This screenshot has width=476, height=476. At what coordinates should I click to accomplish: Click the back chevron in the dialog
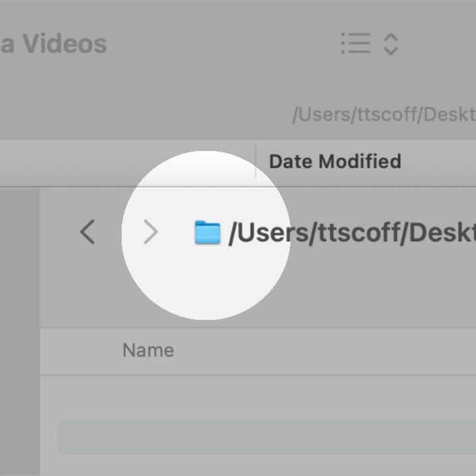87,233
